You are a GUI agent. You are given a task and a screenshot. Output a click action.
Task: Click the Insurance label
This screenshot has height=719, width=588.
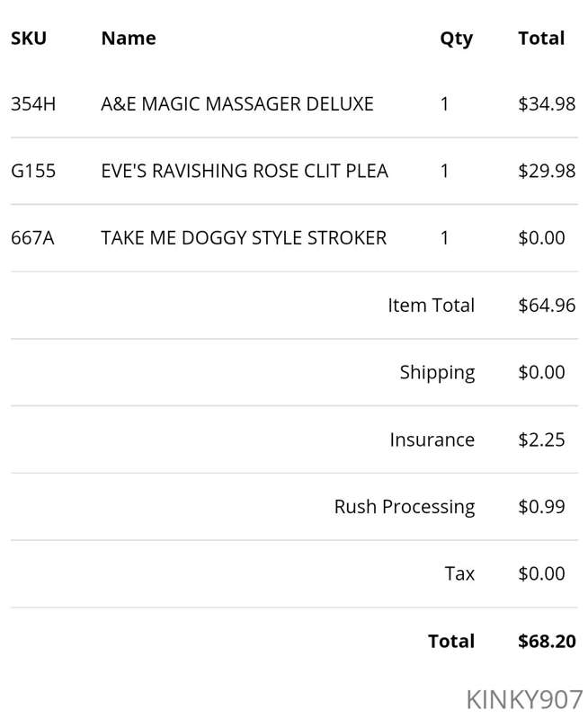click(x=432, y=439)
